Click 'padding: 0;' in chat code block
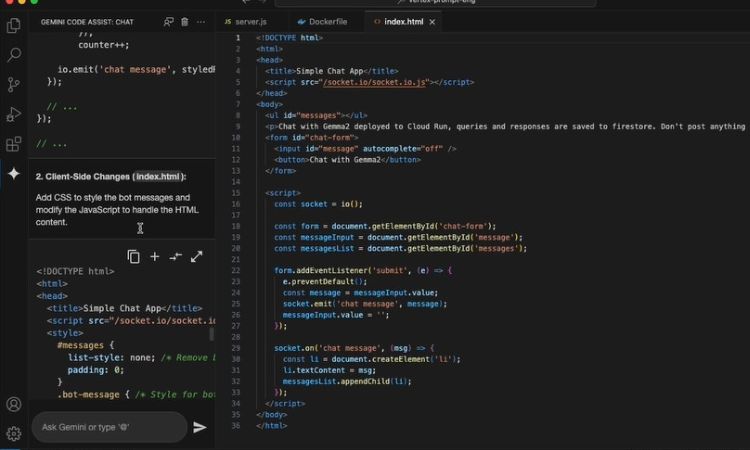 click(96, 370)
